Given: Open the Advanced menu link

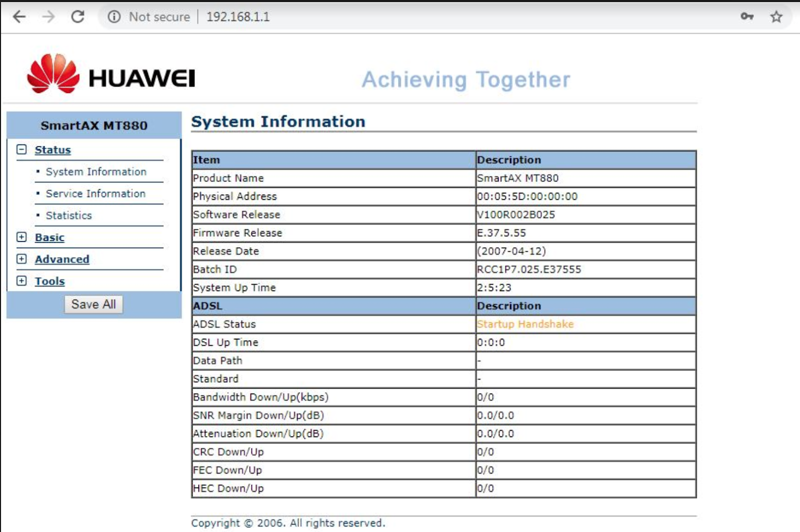Looking at the screenshot, I should [x=62, y=259].
